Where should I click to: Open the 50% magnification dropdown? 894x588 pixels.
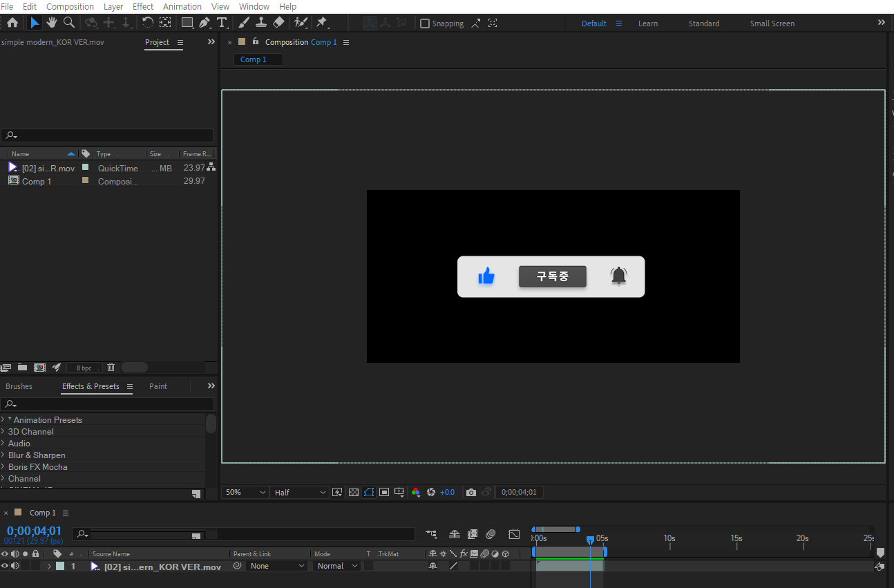point(245,493)
